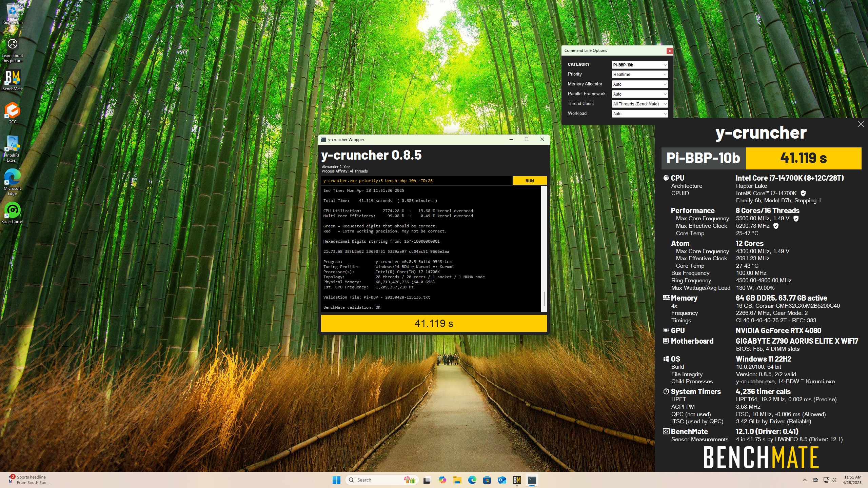This screenshot has height=488, width=868.
Task: Open Outlook from the taskbar
Action: click(502, 480)
